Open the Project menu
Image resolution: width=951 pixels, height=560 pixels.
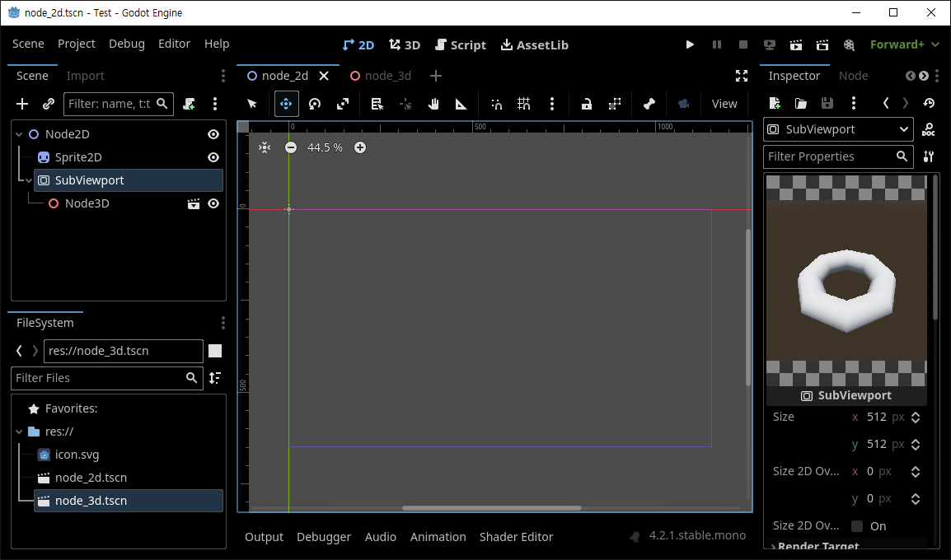[x=77, y=44]
